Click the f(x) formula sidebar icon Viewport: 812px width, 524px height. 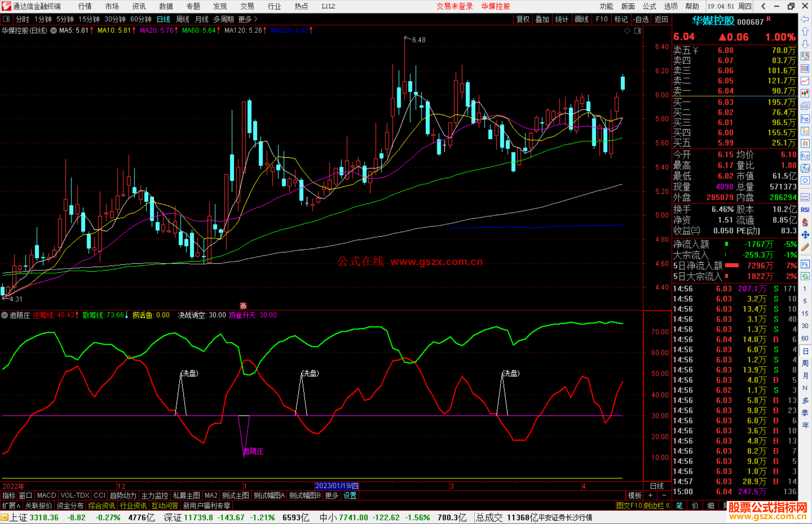pyautogui.click(x=805, y=168)
